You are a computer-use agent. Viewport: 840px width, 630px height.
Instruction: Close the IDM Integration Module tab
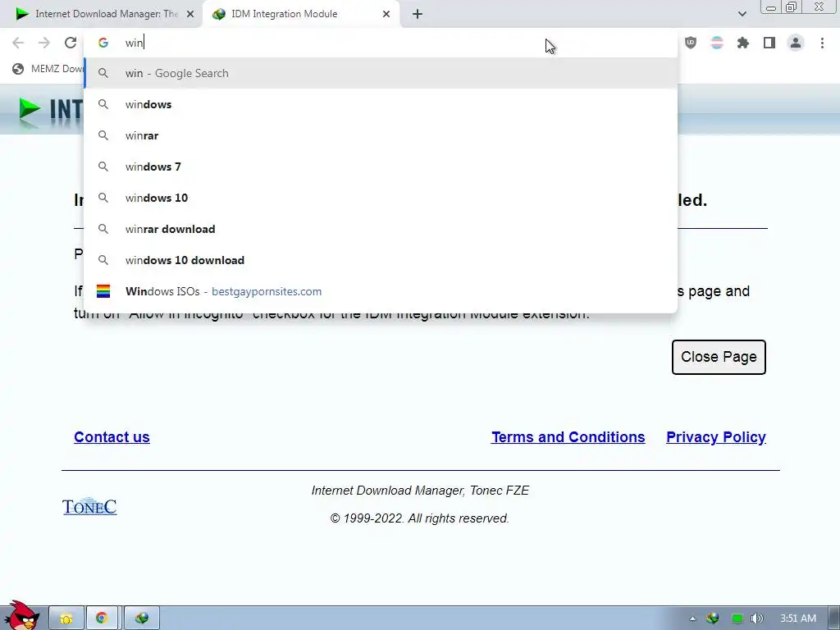[x=386, y=14]
